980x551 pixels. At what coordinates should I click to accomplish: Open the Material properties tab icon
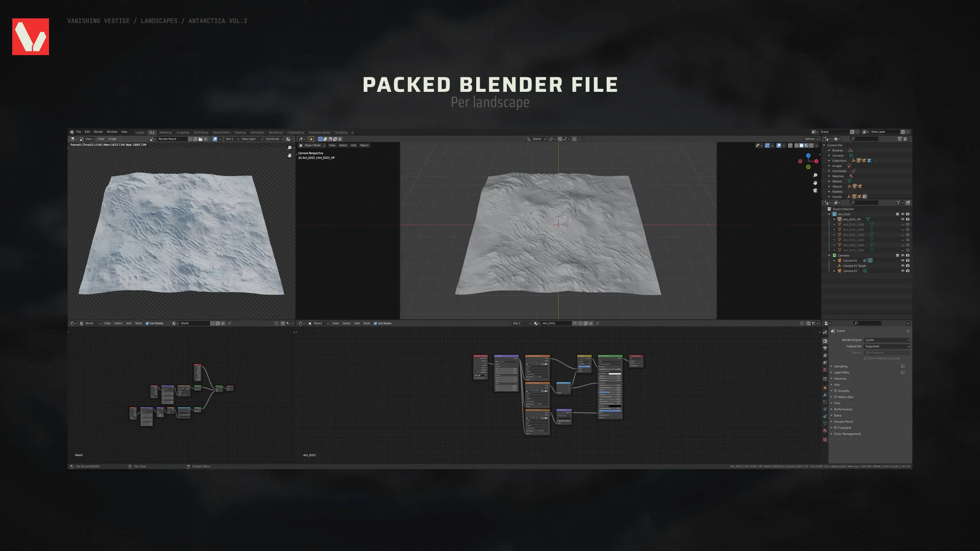tap(825, 431)
